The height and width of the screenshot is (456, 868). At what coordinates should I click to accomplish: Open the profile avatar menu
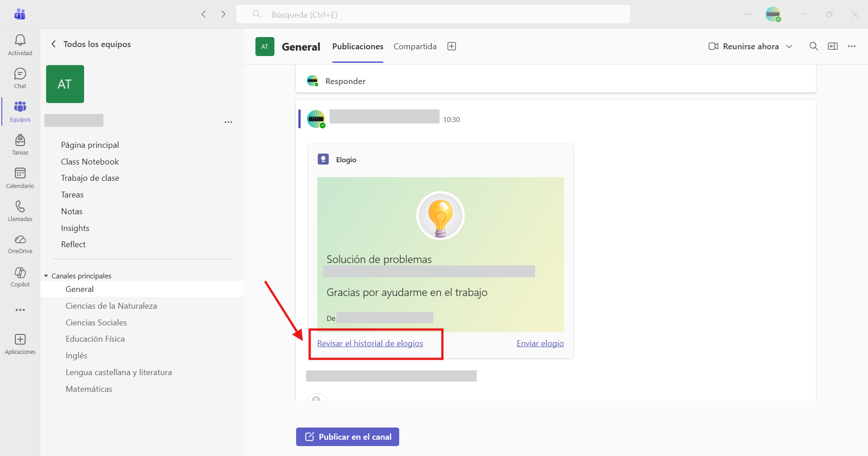click(x=773, y=14)
